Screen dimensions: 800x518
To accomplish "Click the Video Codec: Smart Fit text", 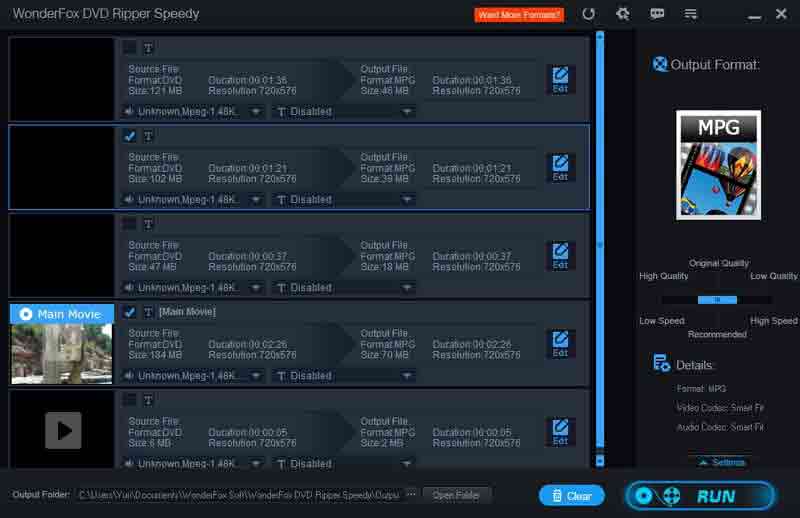I will point(720,408).
